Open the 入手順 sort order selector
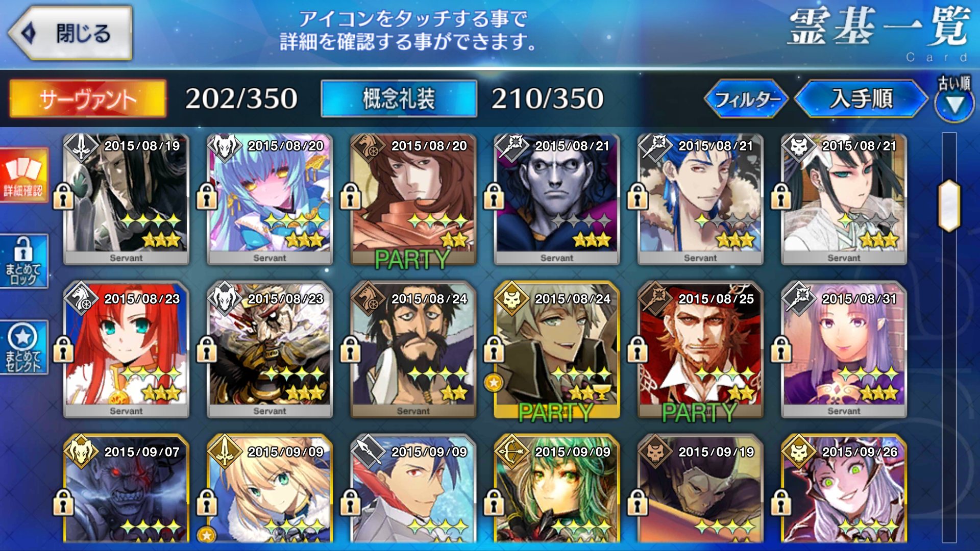The height and width of the screenshot is (551, 980). click(x=861, y=99)
